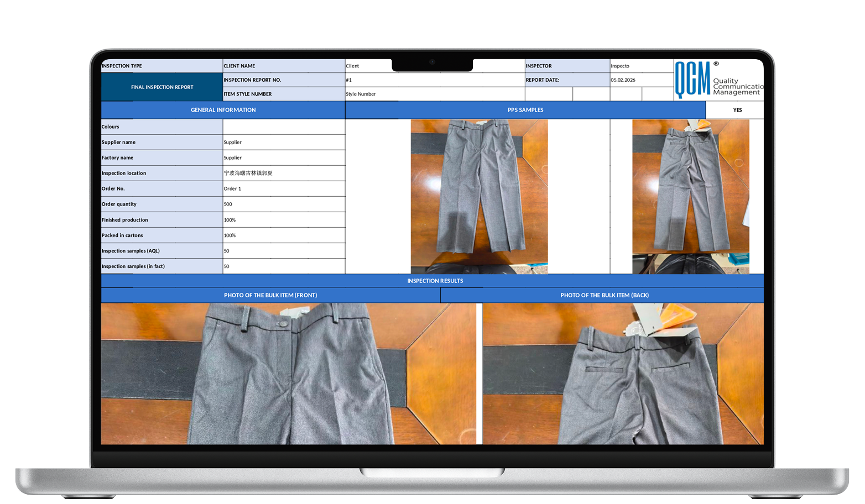
Task: View the bulk item front waistband photo
Action: click(x=288, y=373)
